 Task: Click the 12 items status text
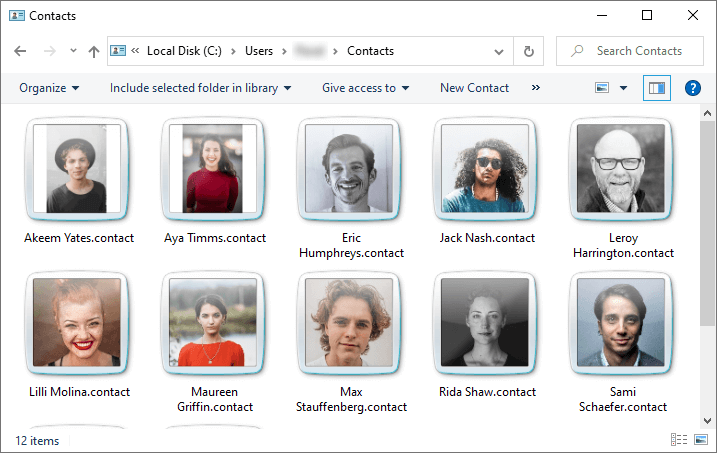[37, 441]
